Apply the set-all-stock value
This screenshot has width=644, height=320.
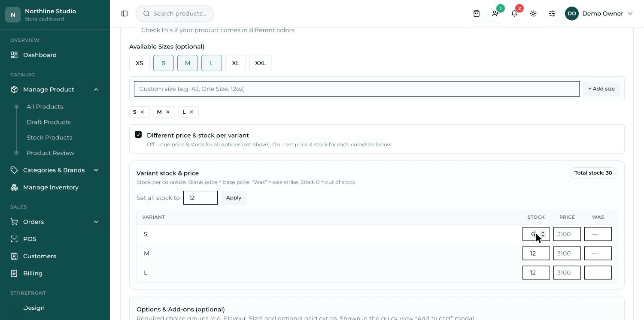(234, 198)
